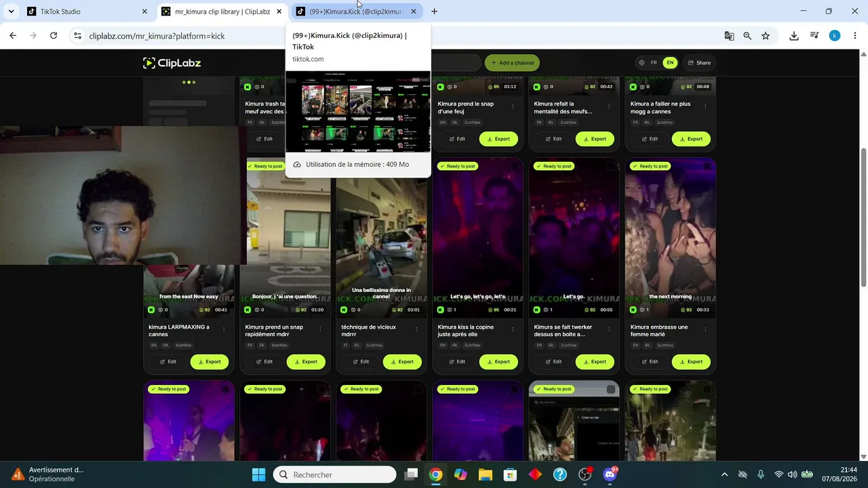
Task: Open the media control icon in Chrome toolbar
Action: point(814,36)
